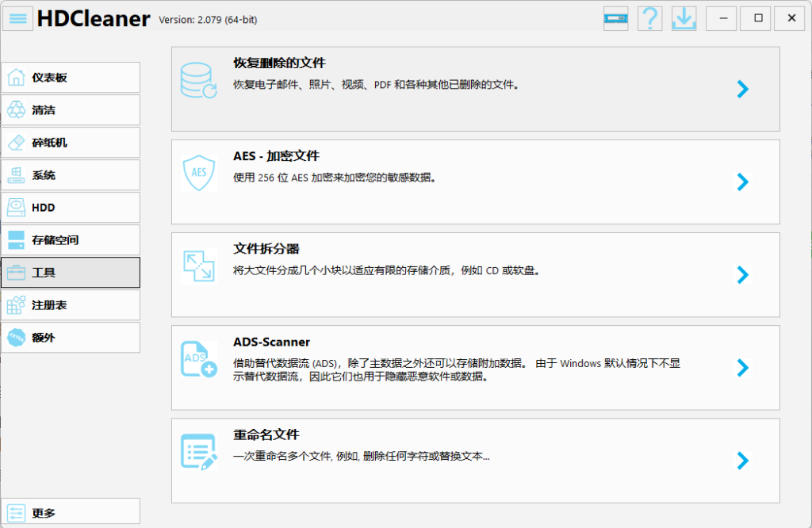Click the AES shield icon
The image size is (812, 528).
pos(198,174)
